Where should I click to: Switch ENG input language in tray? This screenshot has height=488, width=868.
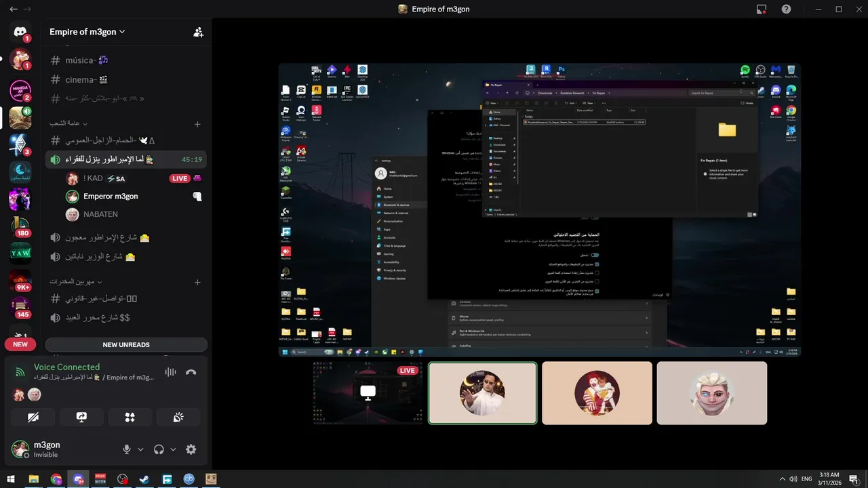click(x=807, y=479)
